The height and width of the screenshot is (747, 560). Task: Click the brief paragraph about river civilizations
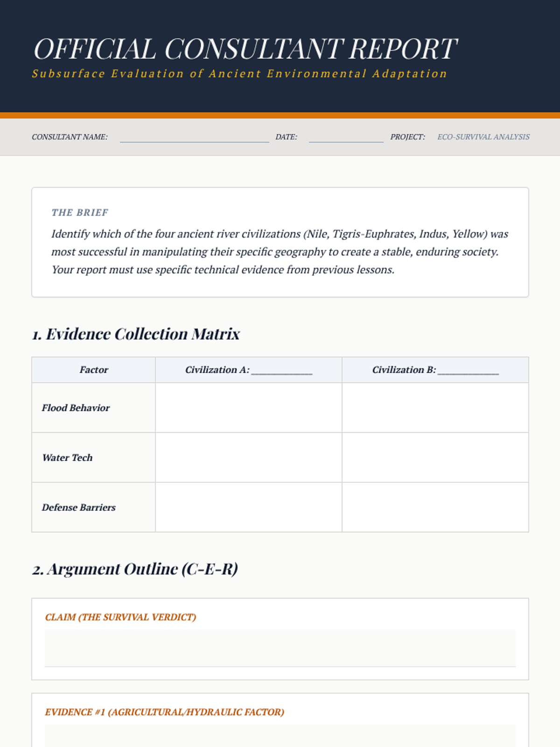(x=280, y=252)
